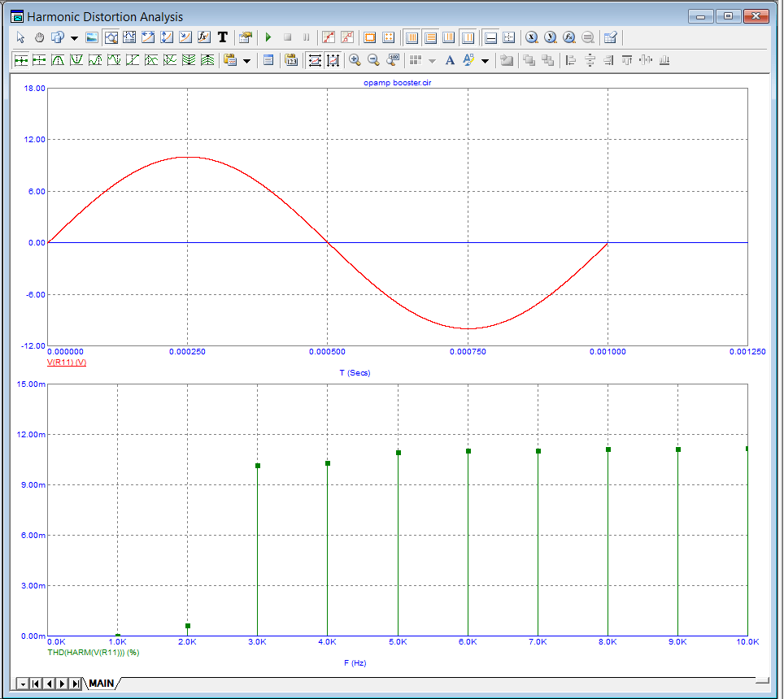Toggle Tokens on curve icon
The height and width of the screenshot is (699, 784).
point(347,37)
